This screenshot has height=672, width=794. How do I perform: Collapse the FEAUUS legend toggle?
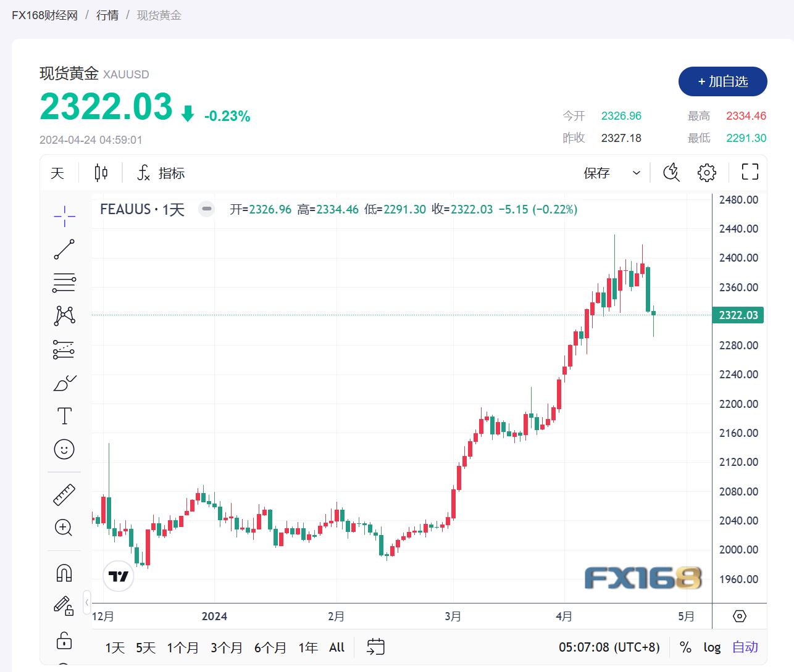pos(207,209)
